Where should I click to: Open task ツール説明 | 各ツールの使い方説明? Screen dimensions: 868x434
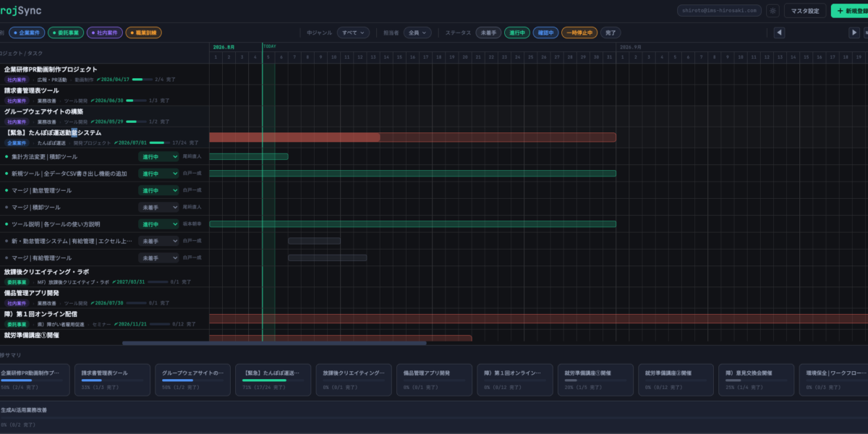click(56, 224)
